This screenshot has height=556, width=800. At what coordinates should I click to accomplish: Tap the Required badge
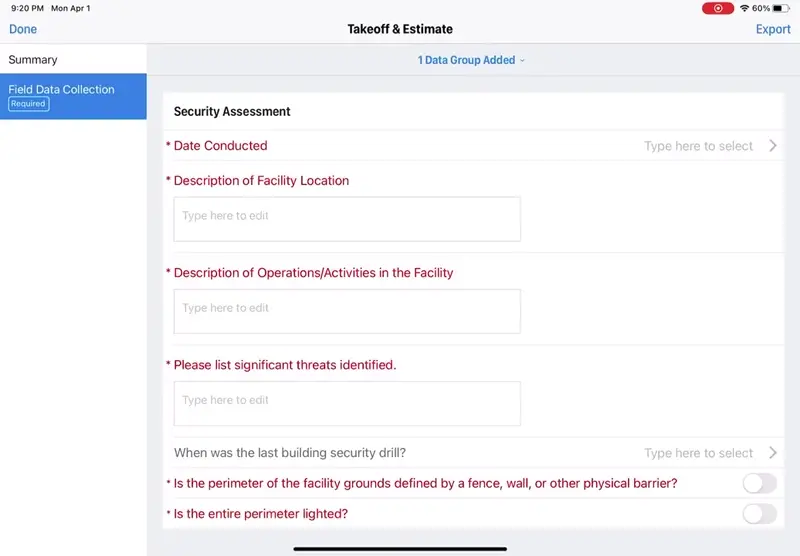[29, 104]
